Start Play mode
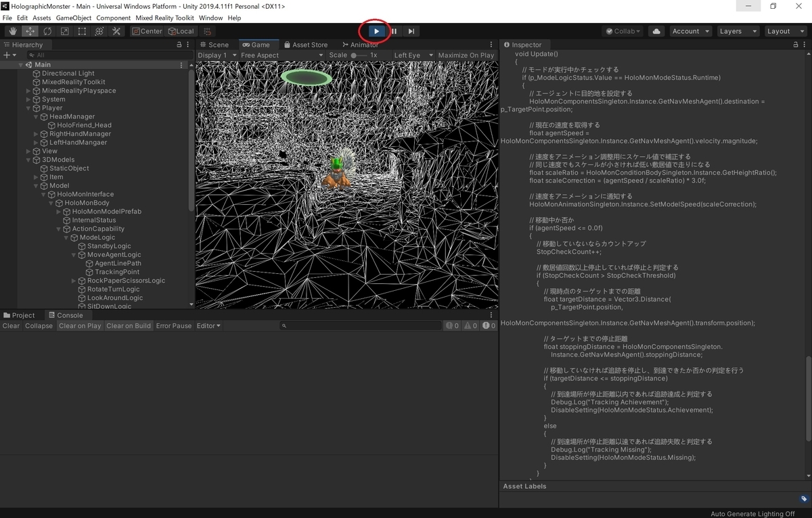The height and width of the screenshot is (518, 812). pyautogui.click(x=377, y=31)
